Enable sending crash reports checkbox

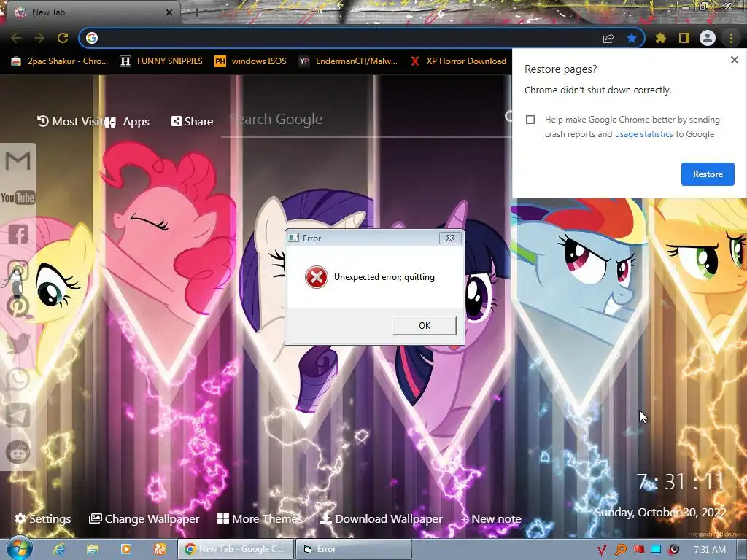(530, 120)
